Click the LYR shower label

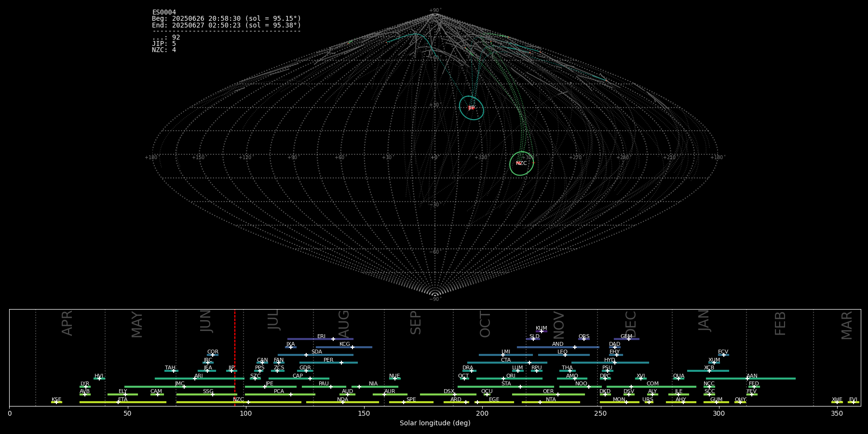point(85,384)
